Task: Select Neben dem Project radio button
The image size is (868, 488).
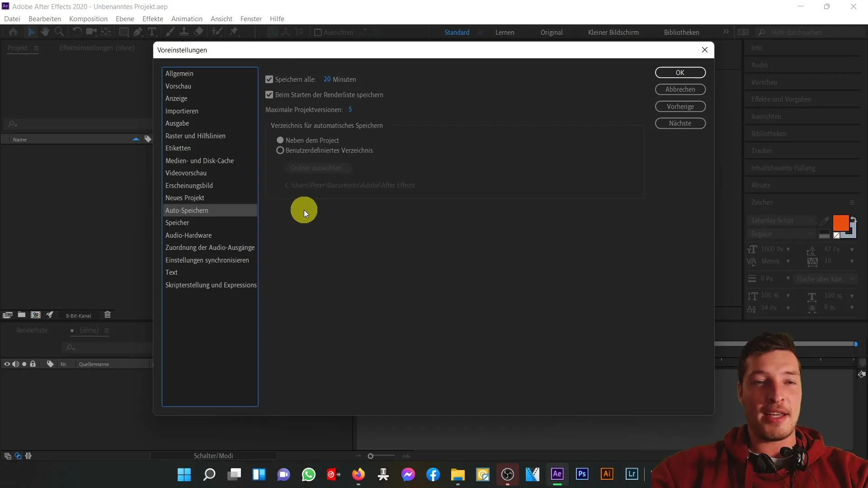Action: pos(281,140)
